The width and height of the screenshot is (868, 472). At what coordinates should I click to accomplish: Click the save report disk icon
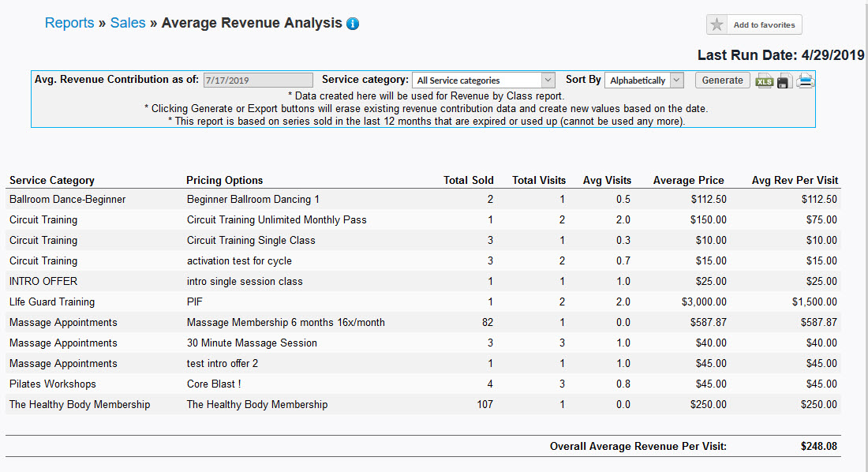tap(784, 80)
